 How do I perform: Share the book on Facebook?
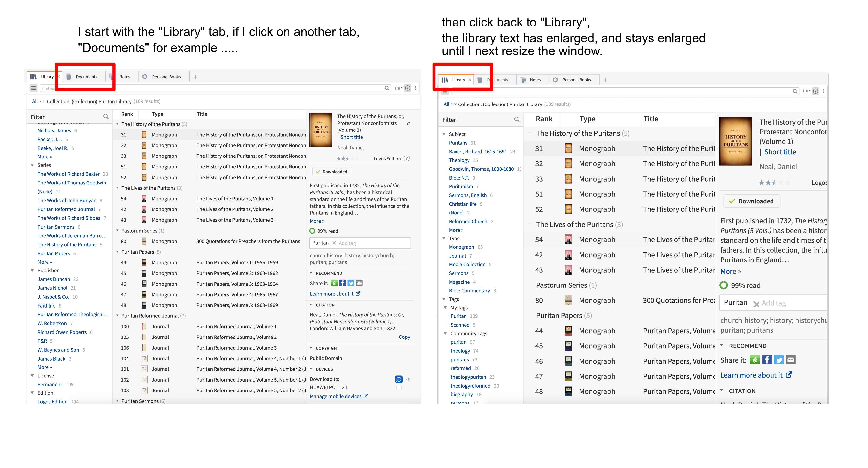click(x=342, y=283)
